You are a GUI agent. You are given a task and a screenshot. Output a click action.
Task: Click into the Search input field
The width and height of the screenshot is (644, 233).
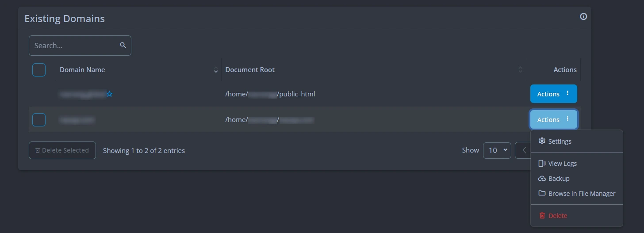80,46
